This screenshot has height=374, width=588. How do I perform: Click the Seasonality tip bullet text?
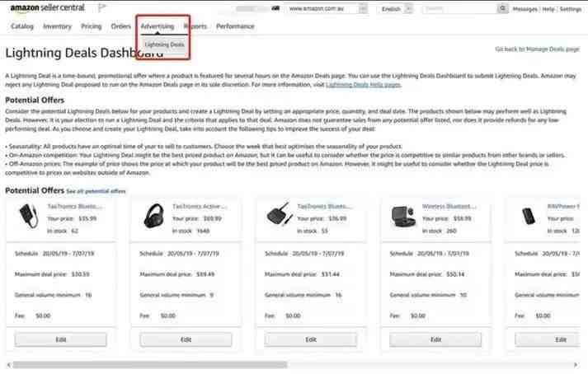click(204, 146)
